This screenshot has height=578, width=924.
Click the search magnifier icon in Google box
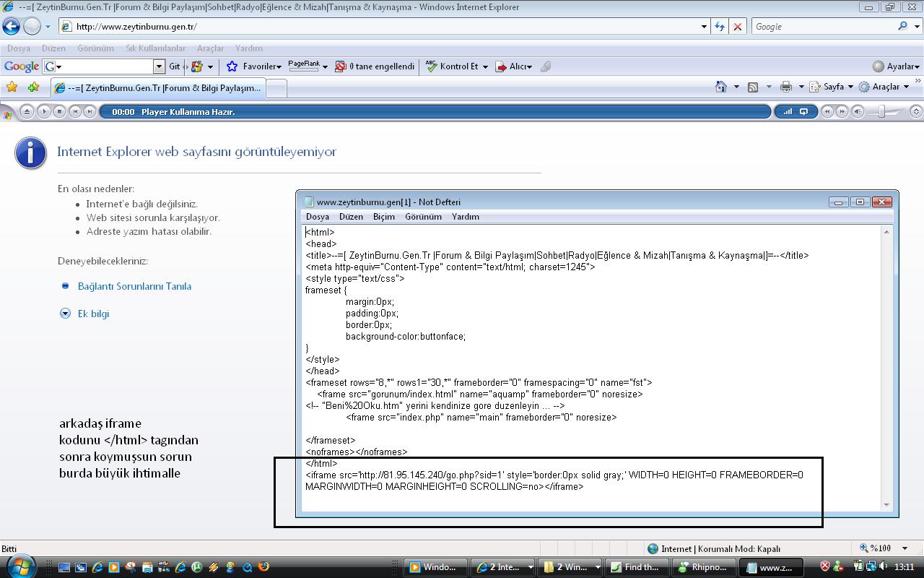pyautogui.click(x=902, y=26)
